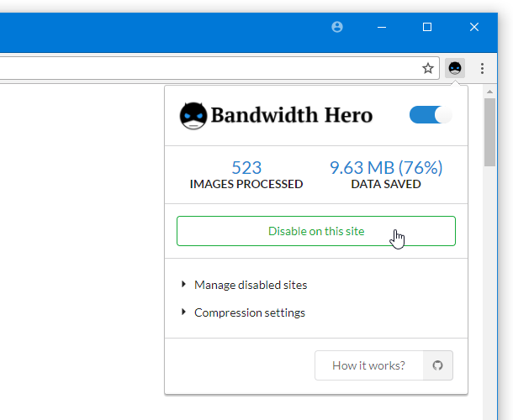
Task: Open the Manage disabled sites label
Action: coord(251,285)
